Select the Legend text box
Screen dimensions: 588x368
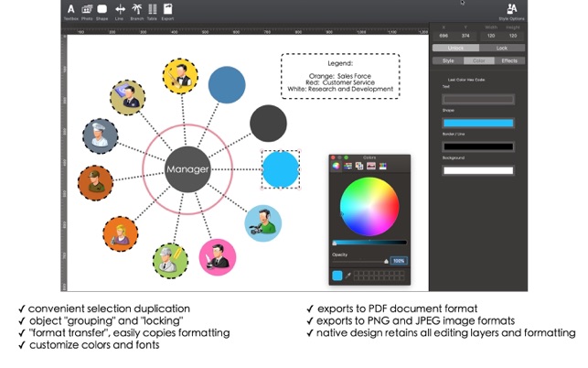340,76
